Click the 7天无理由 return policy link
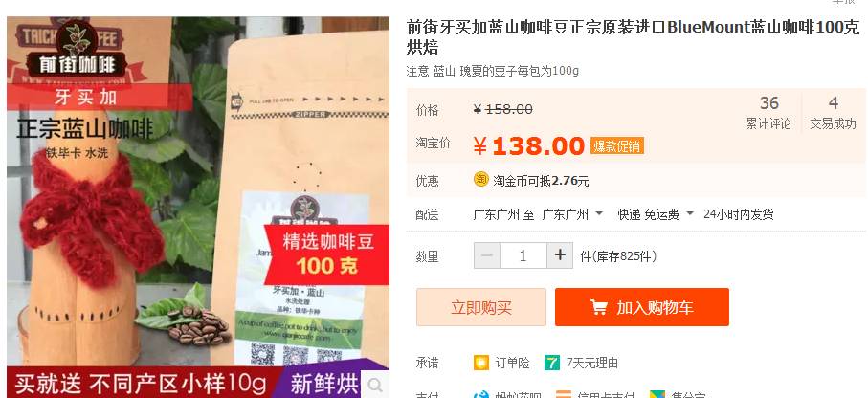The image size is (868, 398). tap(591, 364)
